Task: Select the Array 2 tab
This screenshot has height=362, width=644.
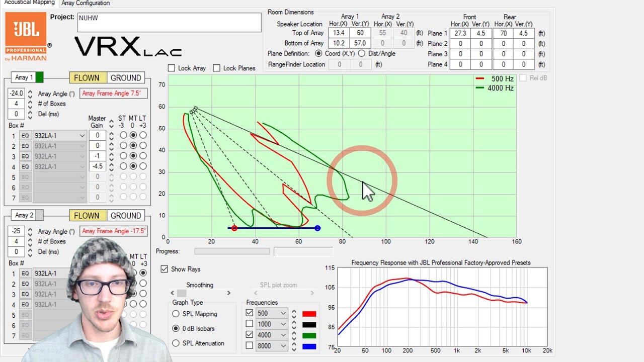Action: pos(24,215)
